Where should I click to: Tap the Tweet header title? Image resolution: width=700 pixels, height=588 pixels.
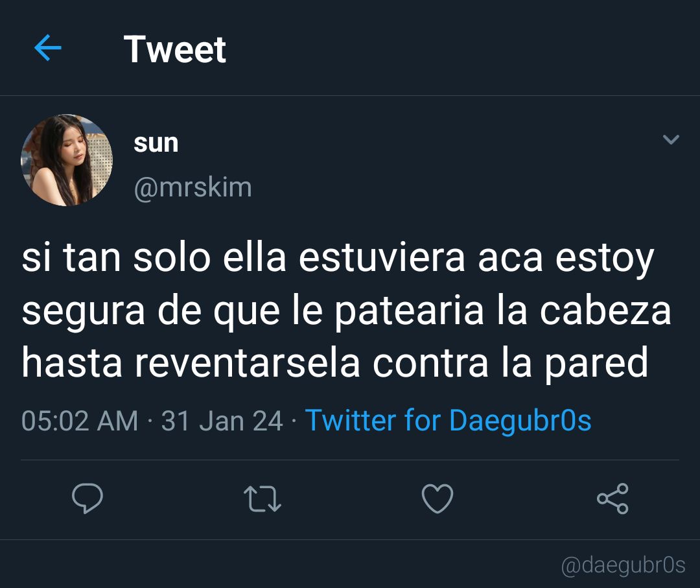point(175,49)
